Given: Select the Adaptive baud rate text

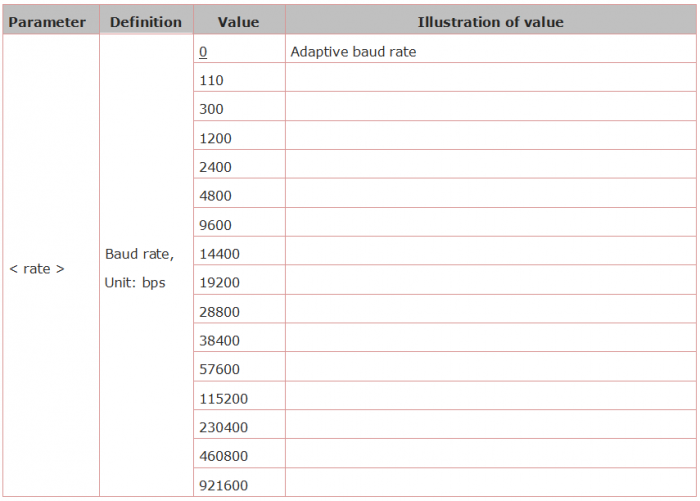Looking at the screenshot, I should (353, 52).
